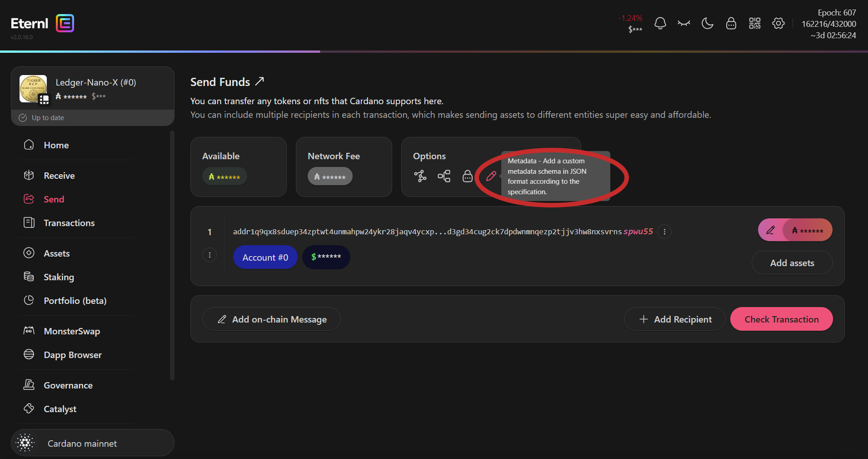Click the second Options branching icon

pos(444,176)
